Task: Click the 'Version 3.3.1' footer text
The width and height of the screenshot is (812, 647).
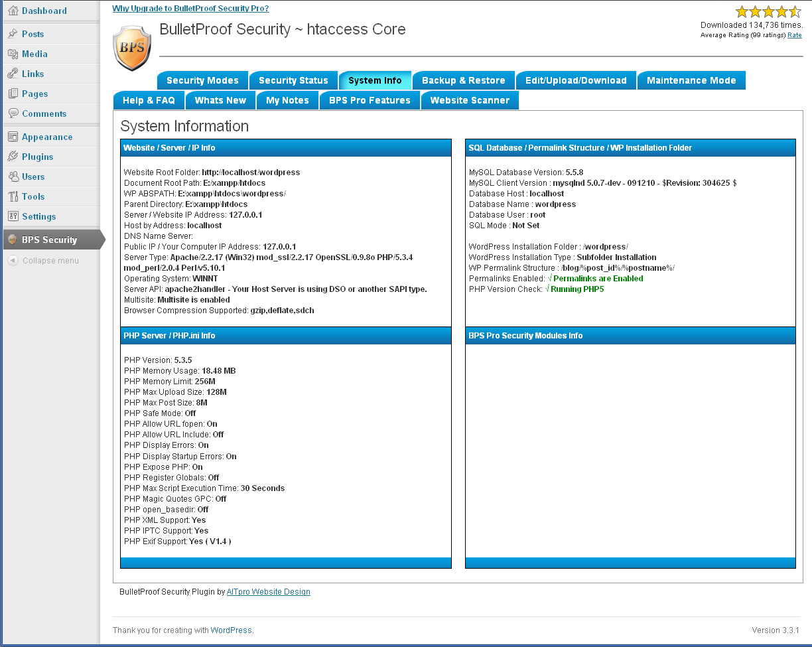Action: (776, 630)
